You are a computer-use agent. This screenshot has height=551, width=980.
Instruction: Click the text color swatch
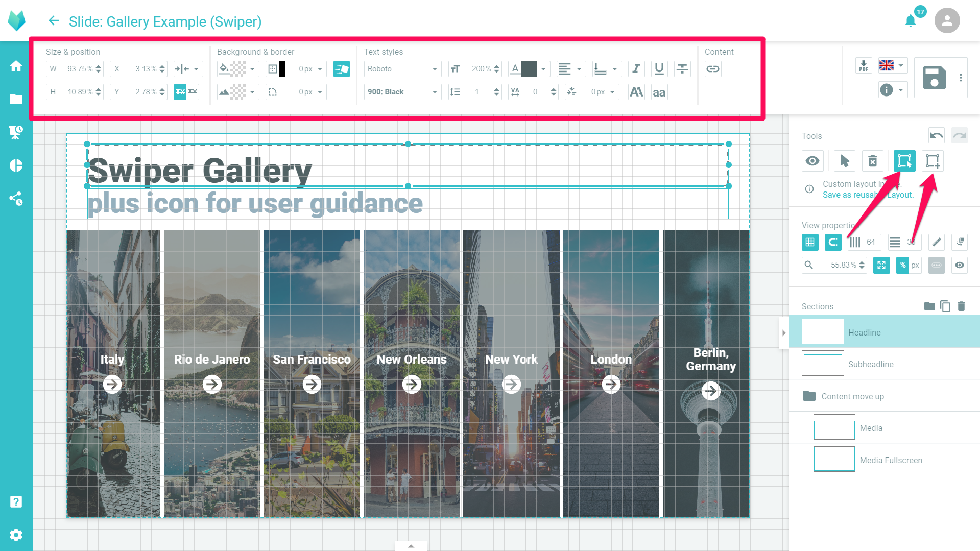(529, 68)
